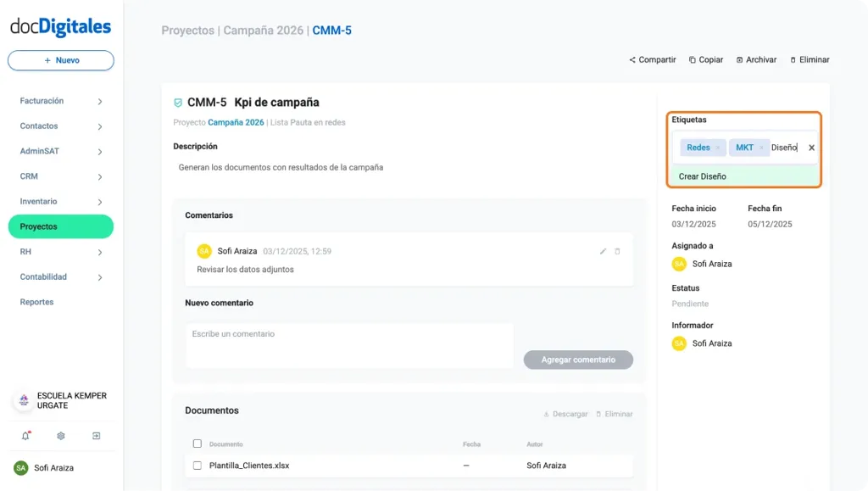Click the Compartir share icon
The image size is (868, 491).
632,59
